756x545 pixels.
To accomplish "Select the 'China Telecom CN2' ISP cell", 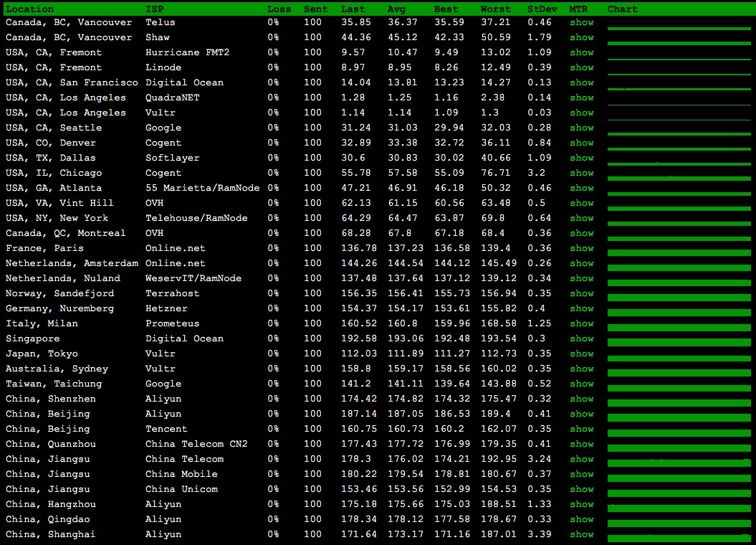I will [196, 444].
